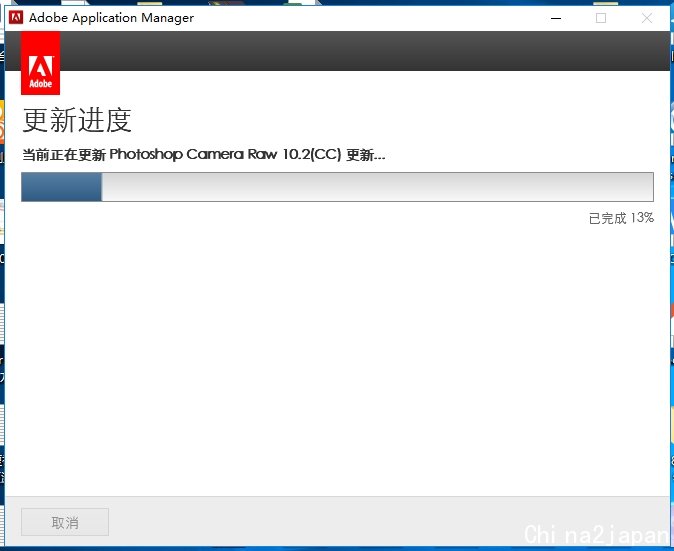Click the 取消 cancel button
This screenshot has width=674, height=551.
(65, 522)
